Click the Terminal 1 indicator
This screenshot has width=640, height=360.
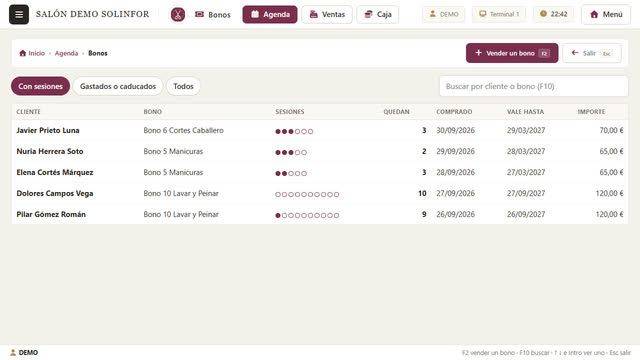point(499,14)
